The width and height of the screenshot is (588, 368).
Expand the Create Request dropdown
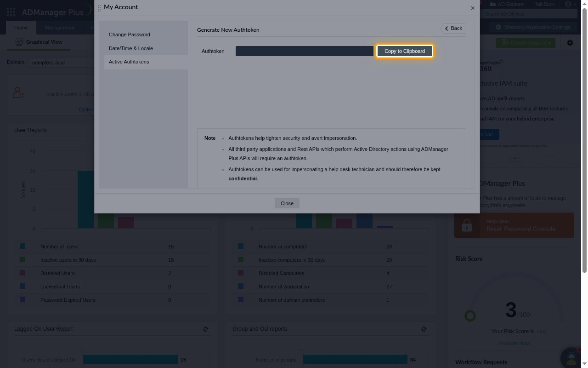coord(526,43)
